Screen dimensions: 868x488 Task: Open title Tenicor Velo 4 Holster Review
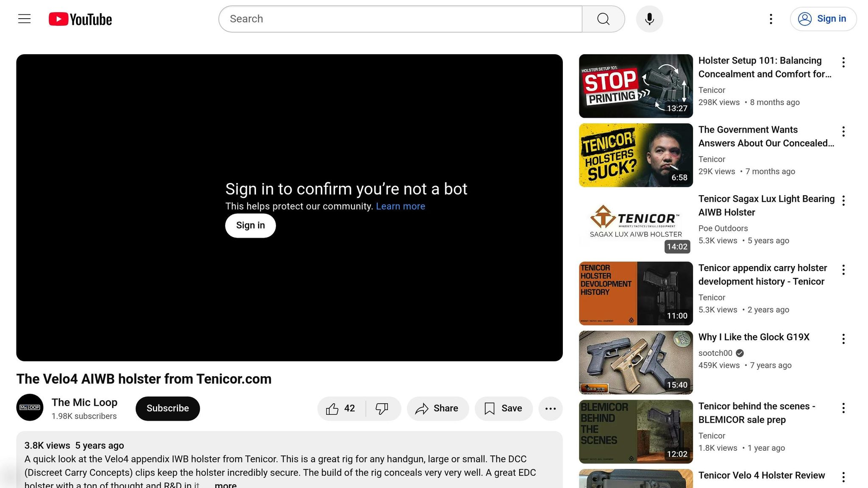pos(762,475)
